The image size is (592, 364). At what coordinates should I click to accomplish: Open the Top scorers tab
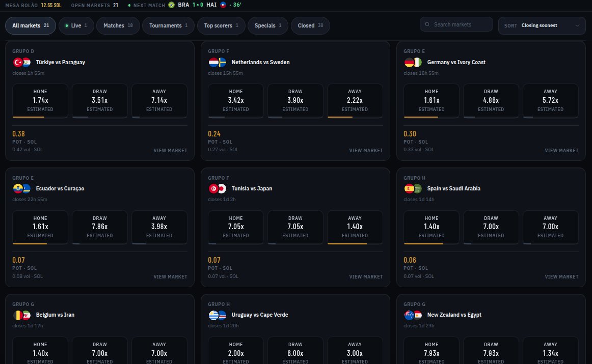221,25
